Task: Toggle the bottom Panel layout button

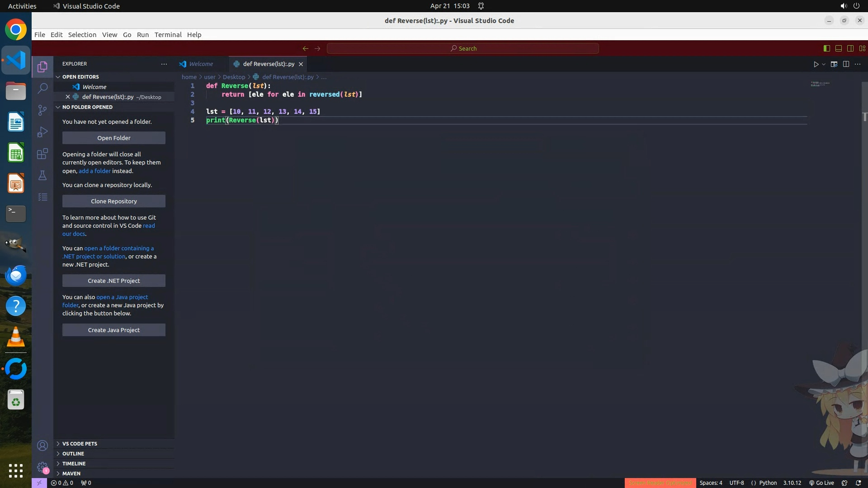Action: (x=838, y=48)
